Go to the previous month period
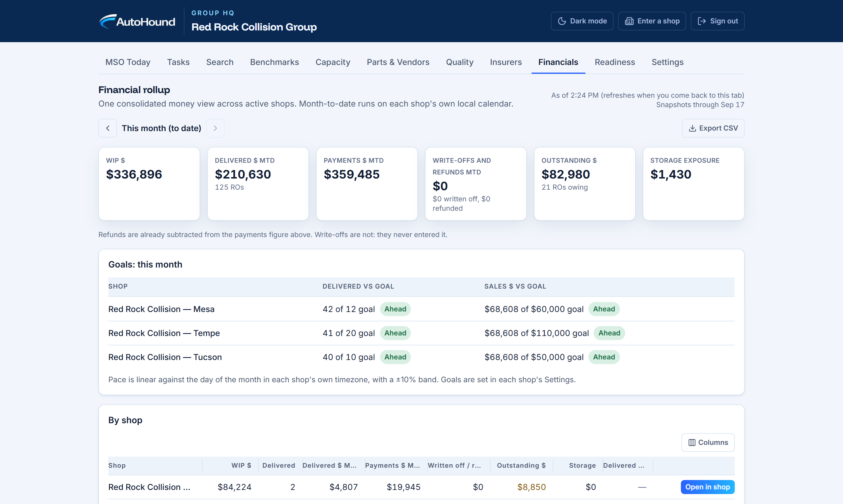Image resolution: width=843 pixels, height=504 pixels. pos(108,128)
